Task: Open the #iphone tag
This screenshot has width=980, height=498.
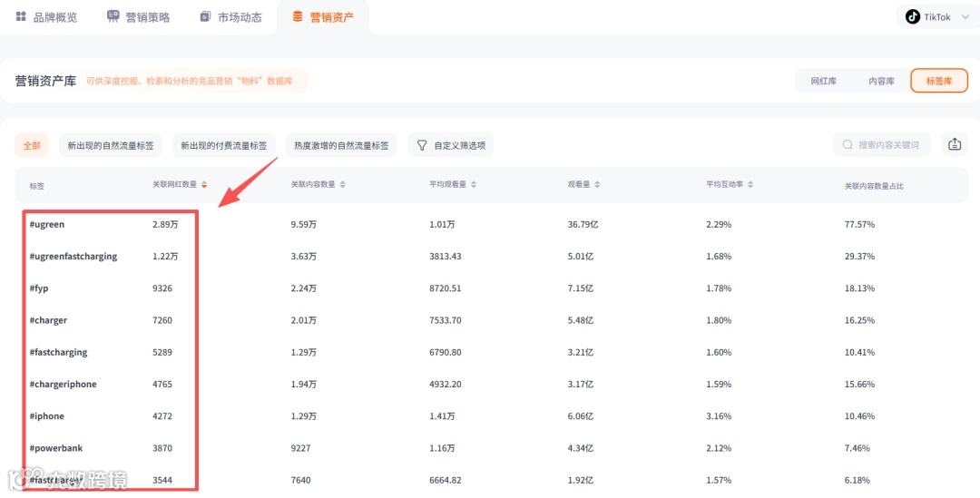Action: point(46,415)
